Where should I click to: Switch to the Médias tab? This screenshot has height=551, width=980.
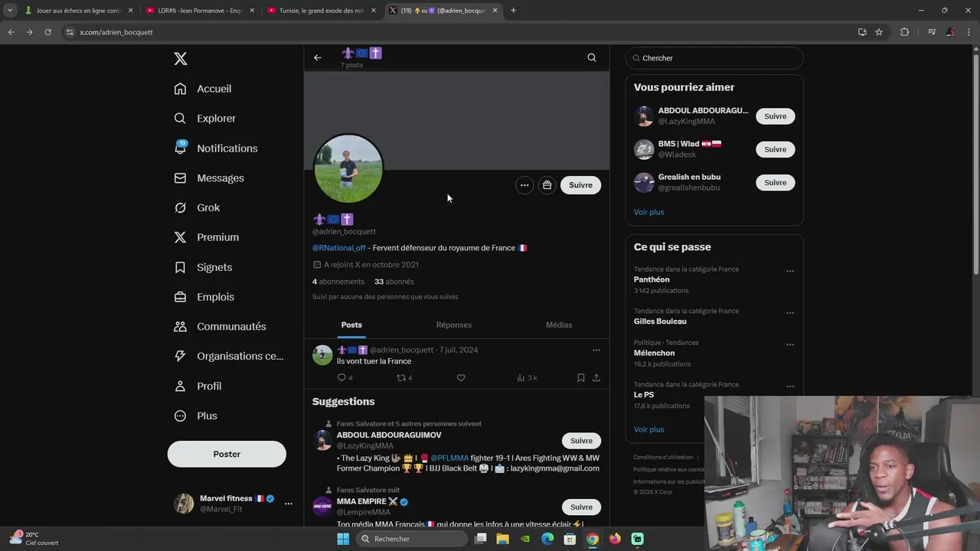[559, 324]
